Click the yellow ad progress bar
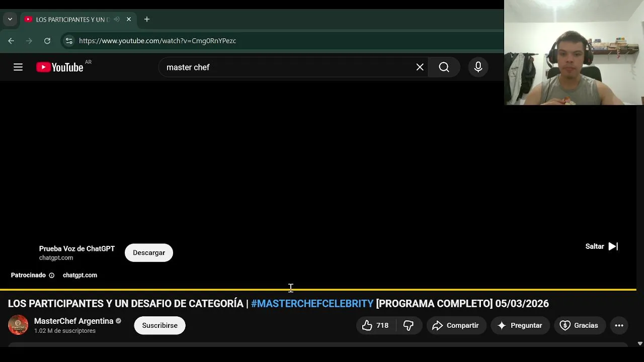The width and height of the screenshot is (644, 362). click(x=318, y=290)
